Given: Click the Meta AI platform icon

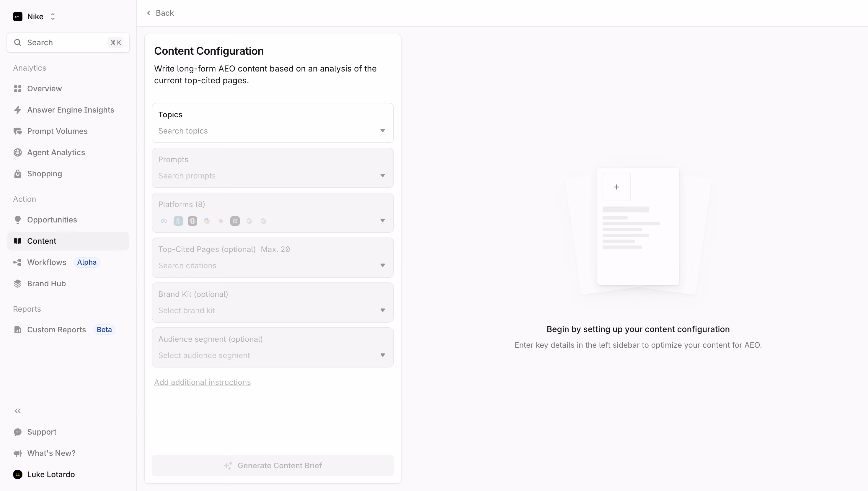Looking at the screenshot, I should [164, 221].
